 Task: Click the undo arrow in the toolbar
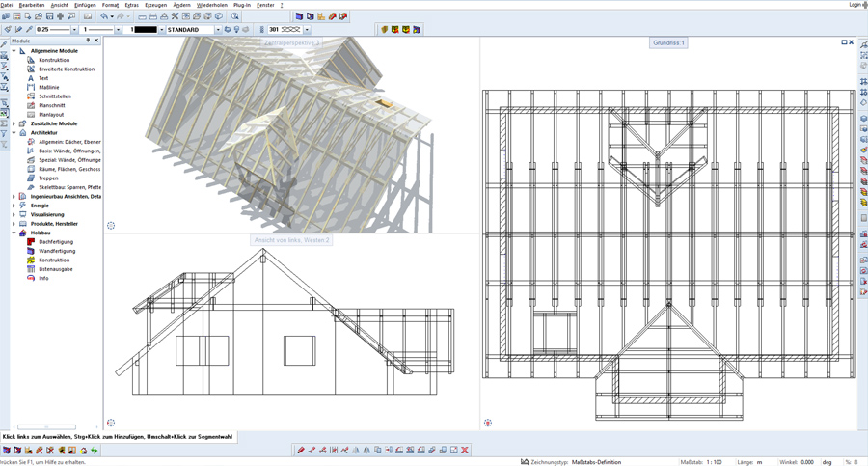[104, 16]
